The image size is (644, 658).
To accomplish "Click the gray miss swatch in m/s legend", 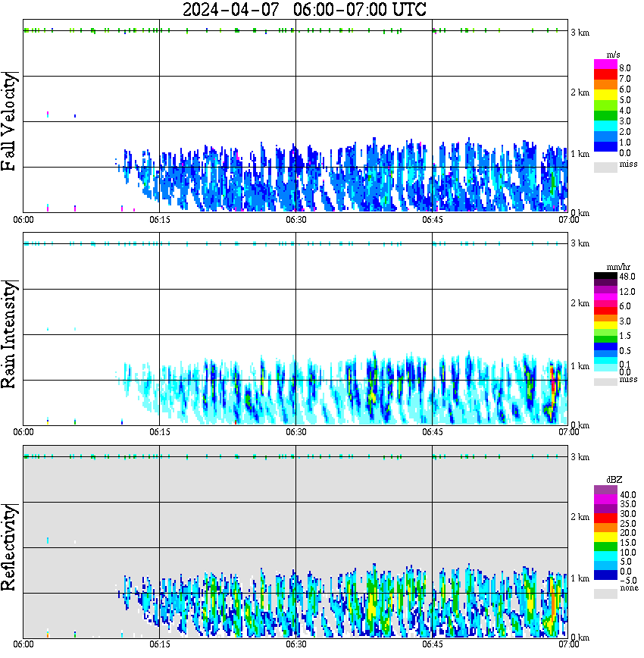I will tap(605, 167).
